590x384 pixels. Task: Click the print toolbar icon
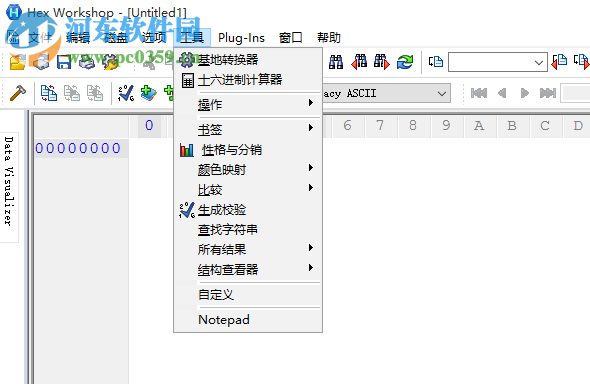click(87, 62)
